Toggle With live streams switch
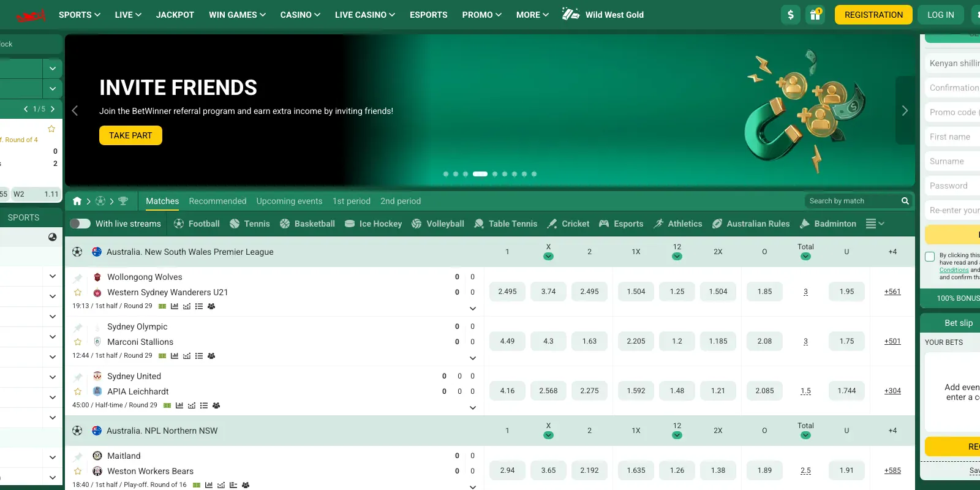Viewport: 980px width, 490px height. click(x=80, y=224)
